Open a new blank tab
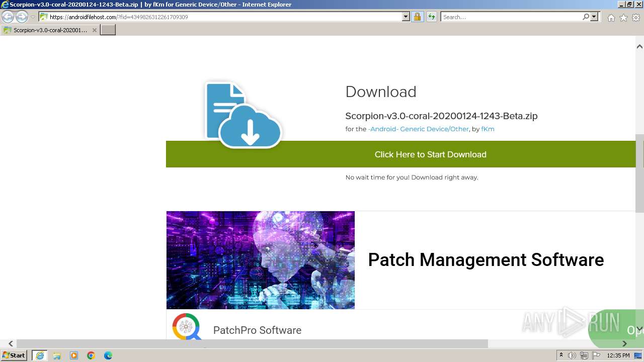Viewport: 644px width, 362px height. (108, 30)
